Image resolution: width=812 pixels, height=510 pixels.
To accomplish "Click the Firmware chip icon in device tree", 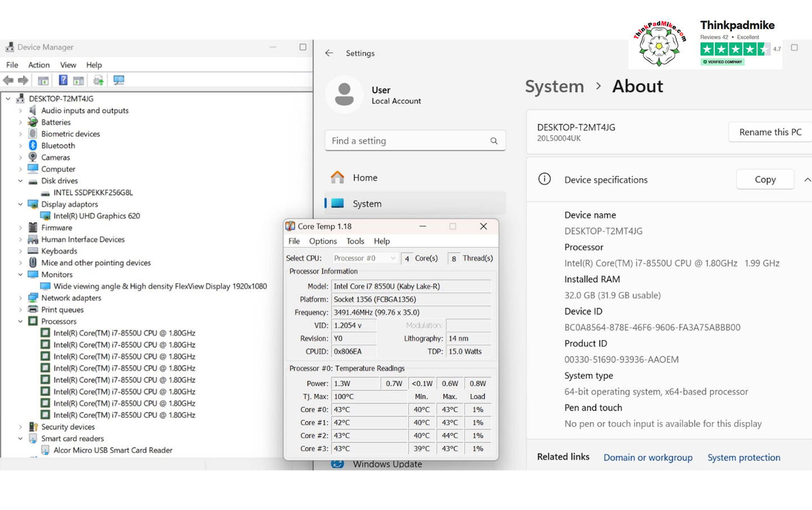I will [33, 227].
